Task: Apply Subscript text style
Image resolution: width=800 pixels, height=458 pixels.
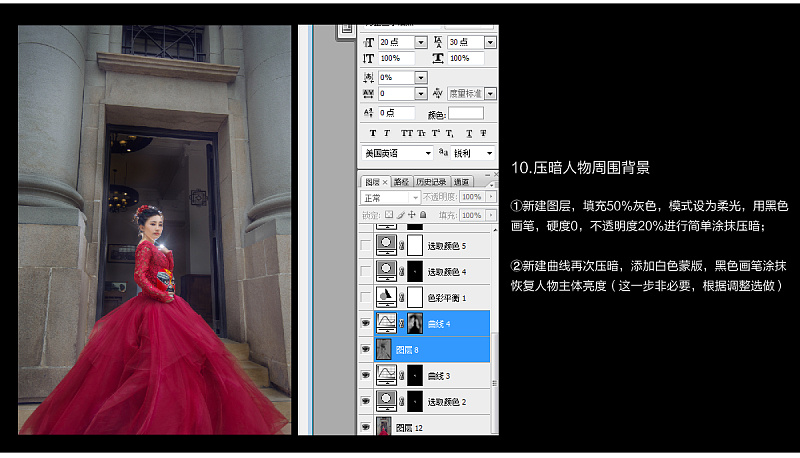Action: [449, 134]
